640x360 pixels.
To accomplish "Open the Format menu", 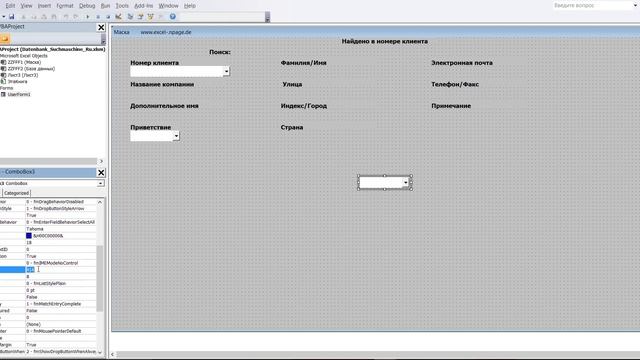I will pyautogui.click(x=65, y=6).
